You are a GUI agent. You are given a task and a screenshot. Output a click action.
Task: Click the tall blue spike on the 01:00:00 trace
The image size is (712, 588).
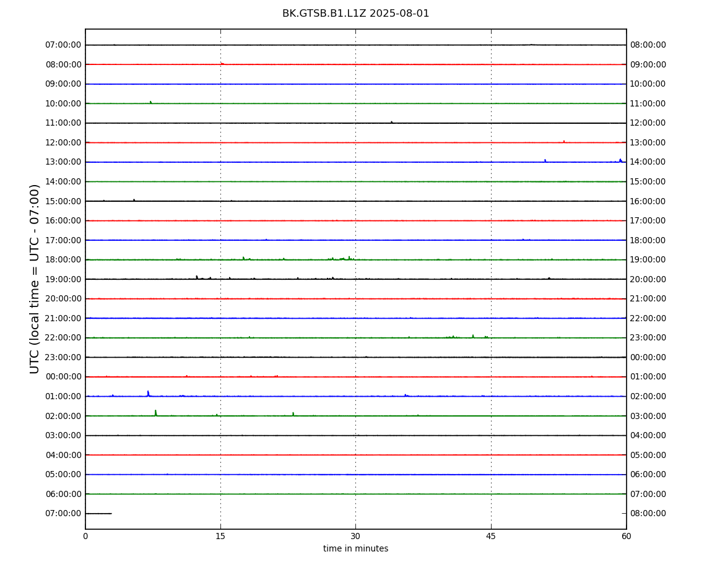tap(148, 393)
